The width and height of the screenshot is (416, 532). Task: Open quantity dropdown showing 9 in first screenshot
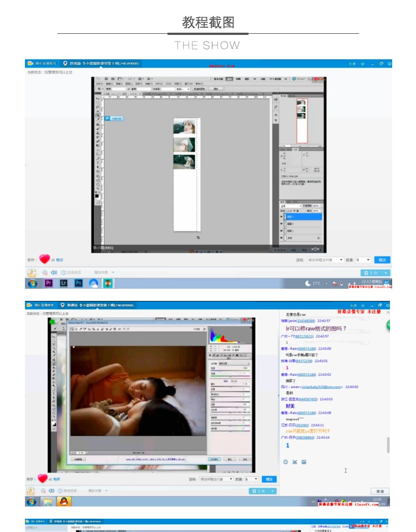tap(363, 260)
